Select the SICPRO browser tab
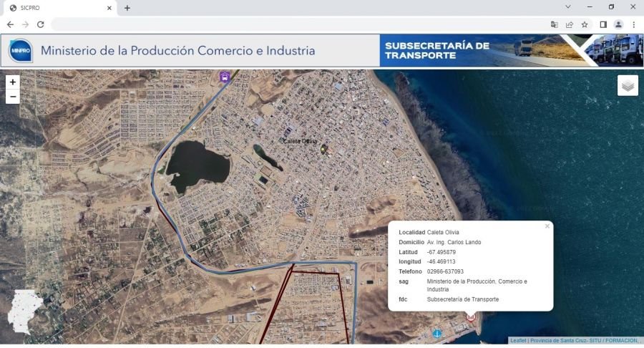Screen dimensions: 644x348 tap(59, 8)
